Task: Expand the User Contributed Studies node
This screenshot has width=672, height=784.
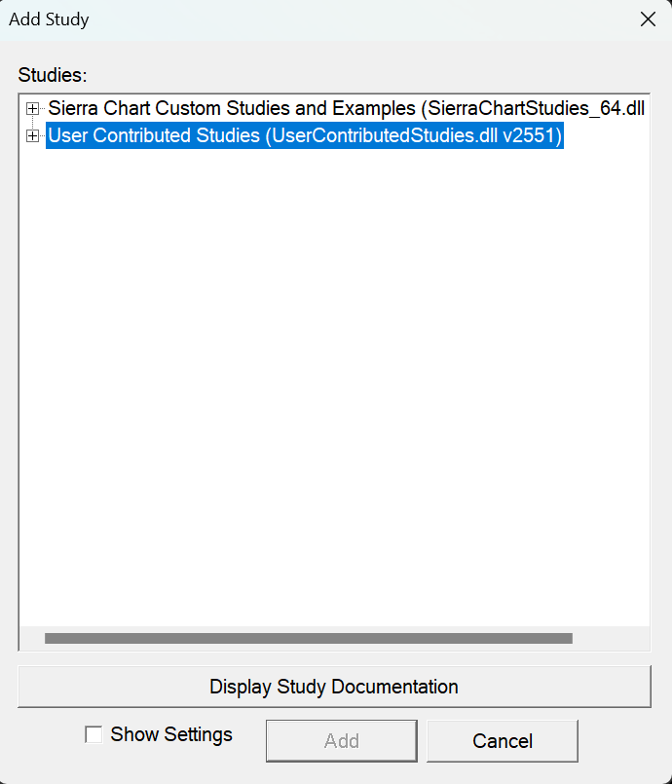Action: coord(32,136)
